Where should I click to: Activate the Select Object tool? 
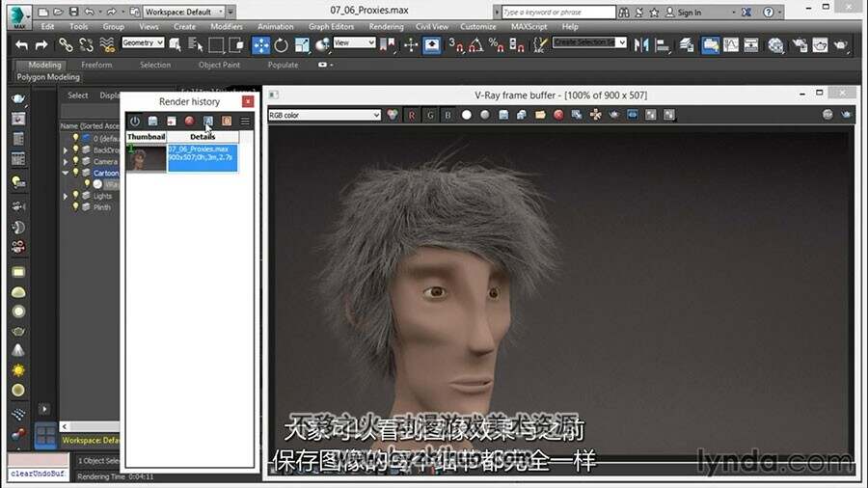(175, 44)
